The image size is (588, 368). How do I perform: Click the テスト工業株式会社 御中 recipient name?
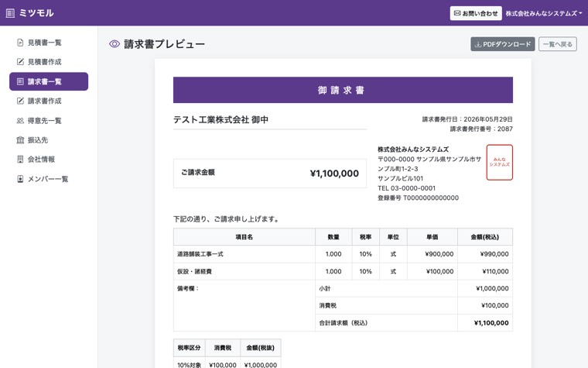(x=220, y=120)
